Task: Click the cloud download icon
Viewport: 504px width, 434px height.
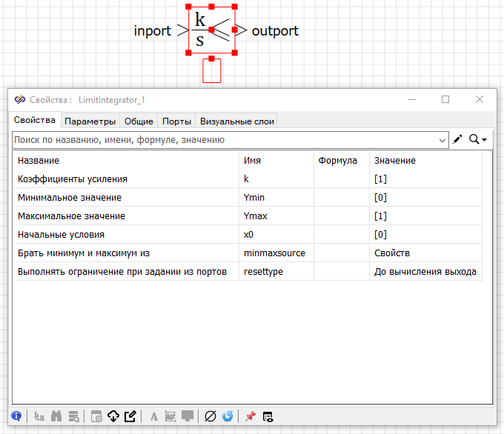Action: (x=113, y=416)
